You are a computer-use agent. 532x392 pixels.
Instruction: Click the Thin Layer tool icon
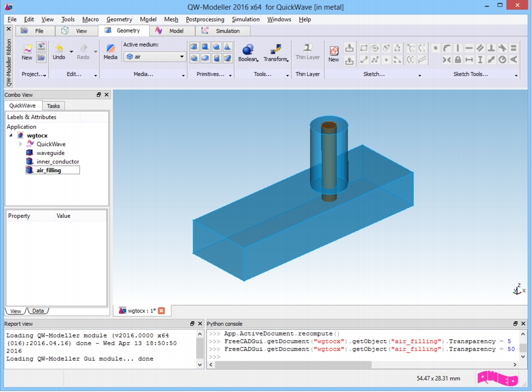307,48
